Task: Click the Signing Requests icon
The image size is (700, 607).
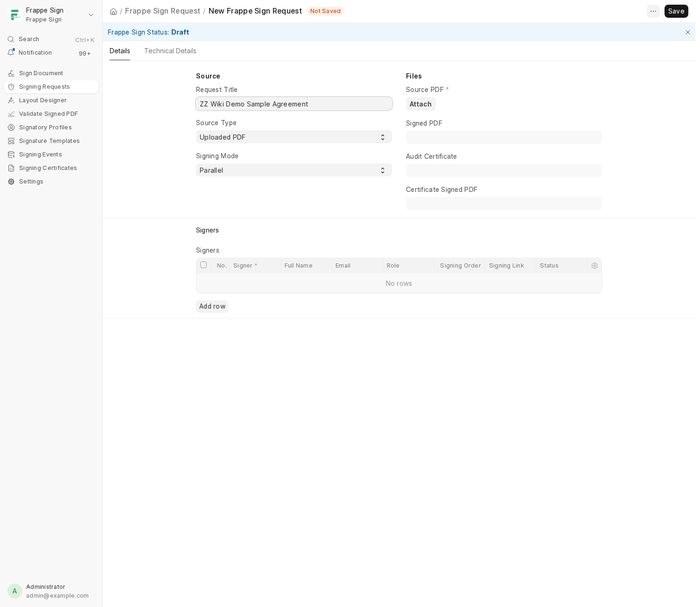Action: point(11,87)
